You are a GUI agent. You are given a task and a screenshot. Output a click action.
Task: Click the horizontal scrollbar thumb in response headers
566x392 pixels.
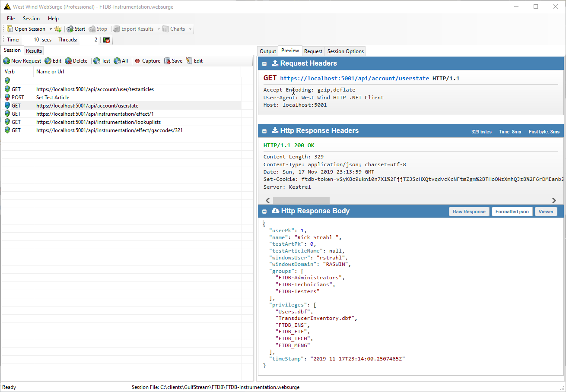pyautogui.click(x=301, y=200)
